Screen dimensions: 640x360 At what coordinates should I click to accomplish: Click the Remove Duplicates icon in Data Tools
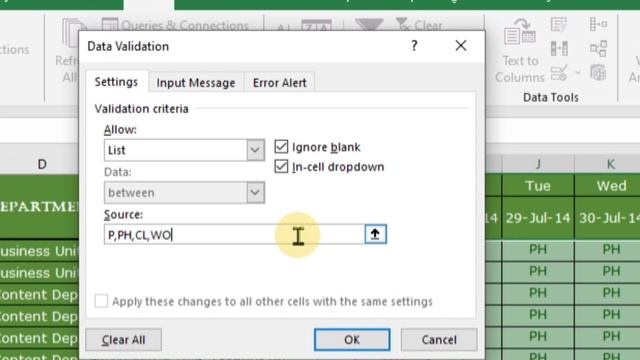point(559,49)
